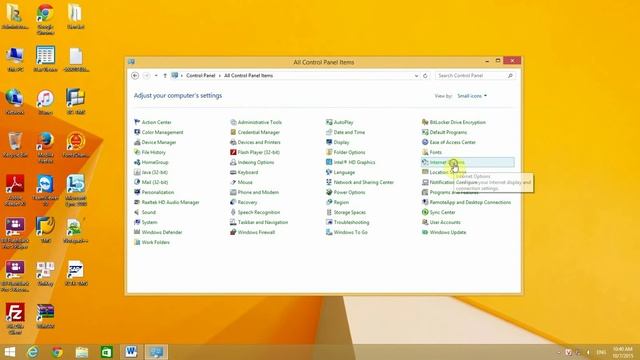Open Mail (32-bit) icon
Viewport: 640px width, 360px height.
(137, 182)
